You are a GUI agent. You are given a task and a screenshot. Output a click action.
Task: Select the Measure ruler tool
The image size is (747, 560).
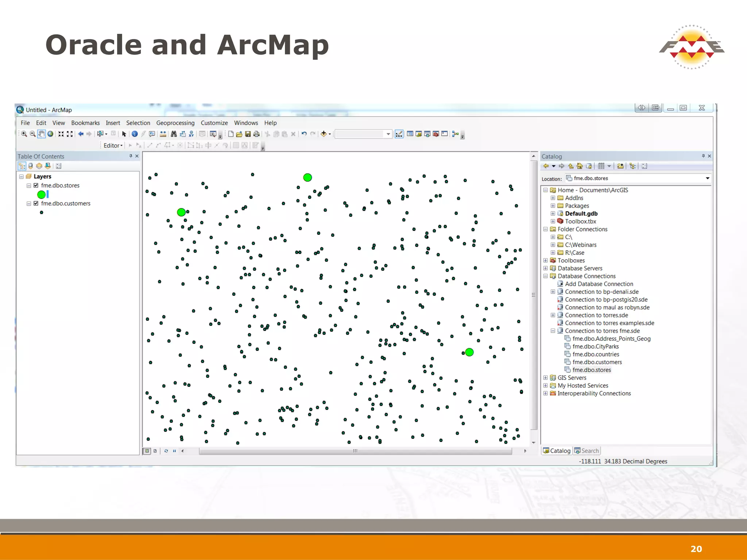point(163,134)
